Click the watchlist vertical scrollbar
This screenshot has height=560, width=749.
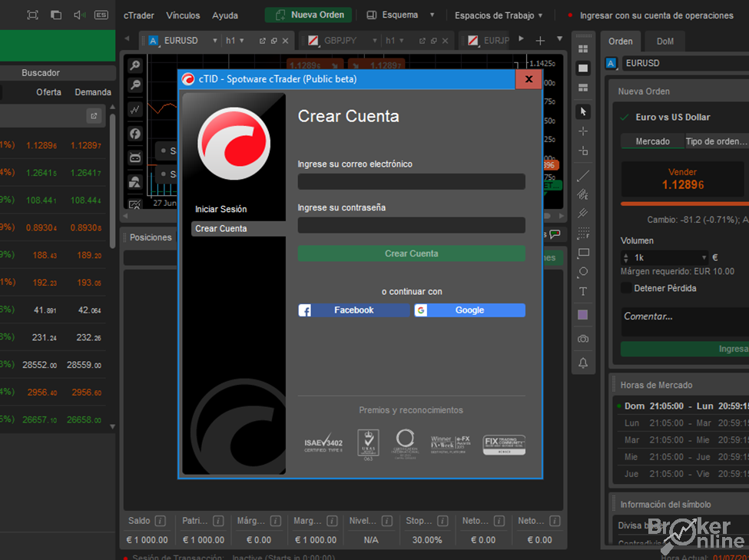pyautogui.click(x=113, y=181)
